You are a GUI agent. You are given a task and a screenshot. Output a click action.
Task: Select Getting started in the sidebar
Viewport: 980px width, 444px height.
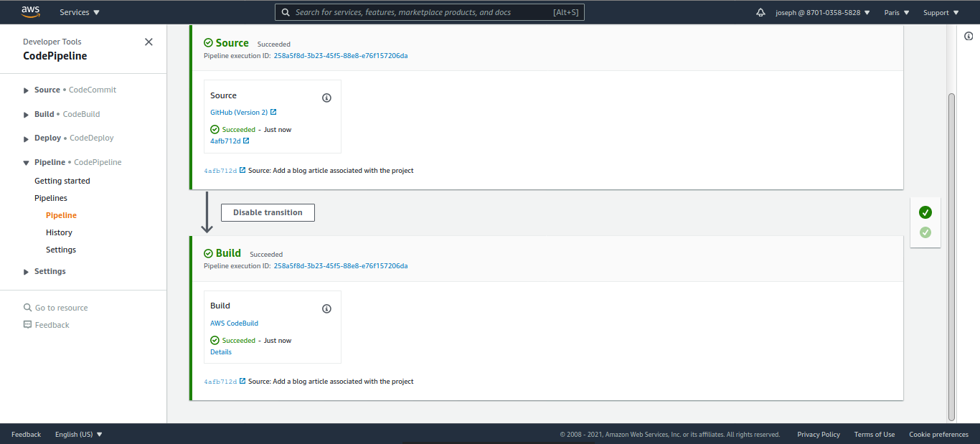(62, 181)
